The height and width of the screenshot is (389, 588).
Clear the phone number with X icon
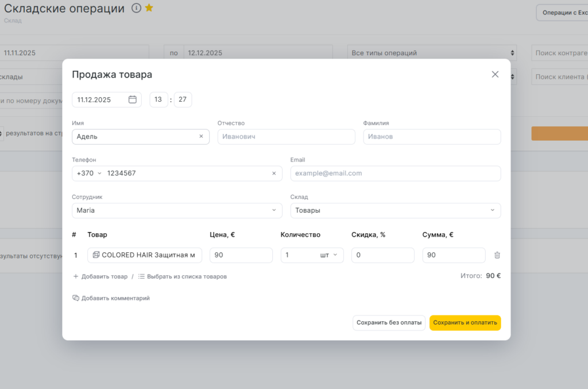pos(274,174)
